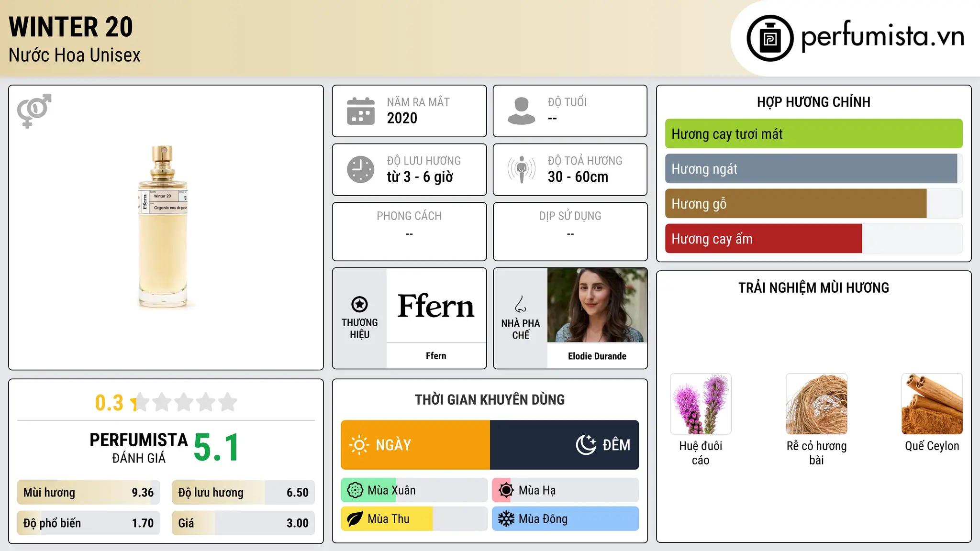The image size is (980, 551).
Task: Click the calendar icon beside Năm ra mắt
Action: [361, 111]
